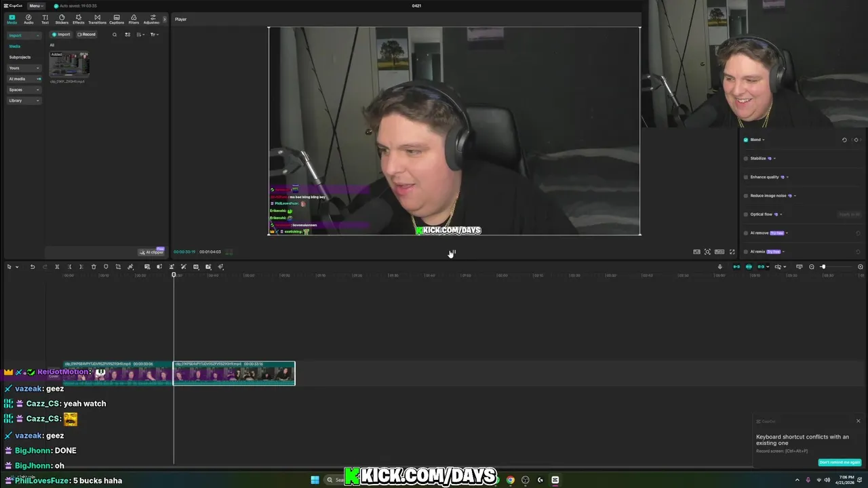The height and width of the screenshot is (488, 868).
Task: Click the timeline playhead marker
Action: click(174, 274)
